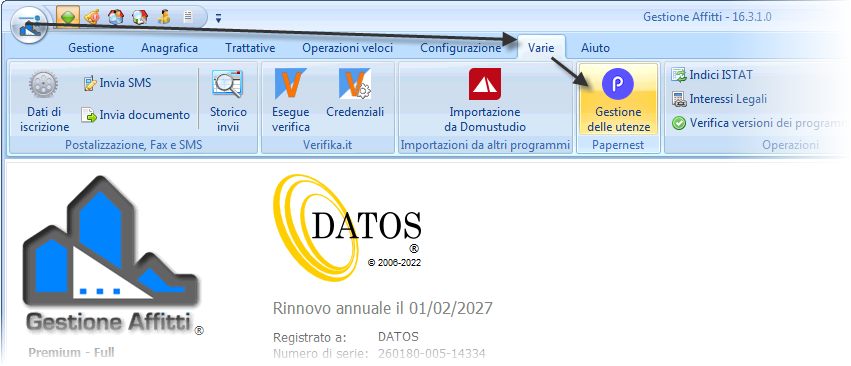Open Indici ISTAT
The height and width of the screenshot is (366, 851).
(712, 74)
